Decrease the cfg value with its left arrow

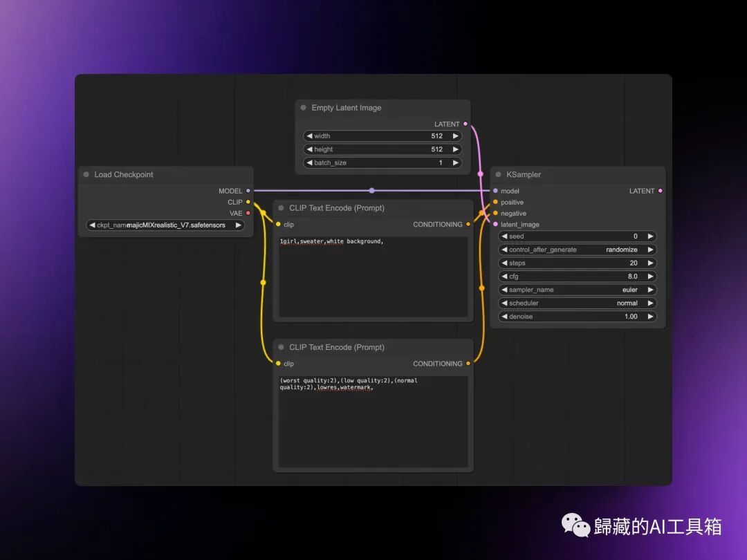point(504,276)
